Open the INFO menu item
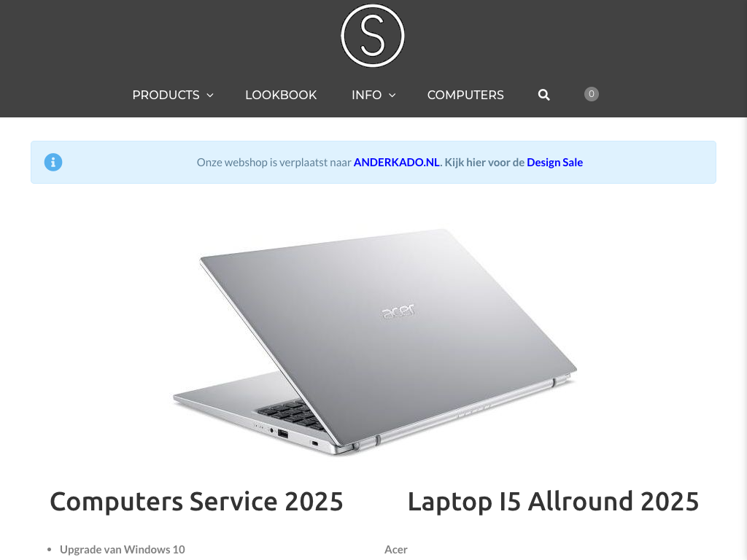 [x=366, y=95]
